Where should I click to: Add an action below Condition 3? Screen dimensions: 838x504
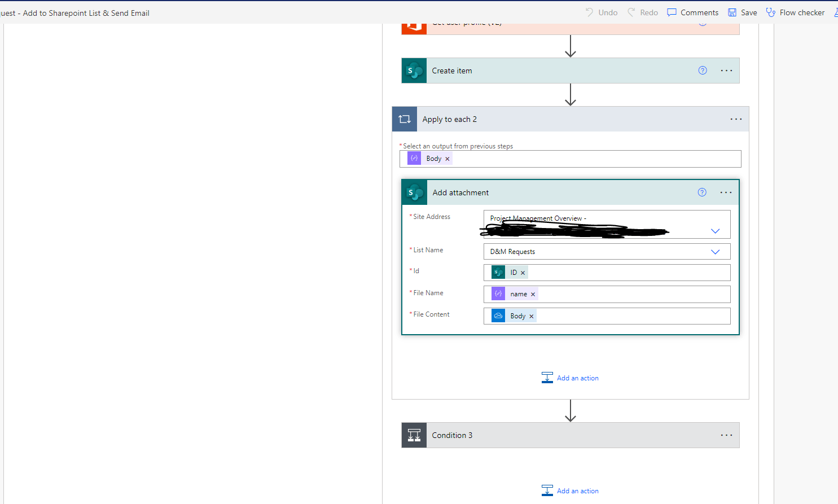[x=570, y=491]
